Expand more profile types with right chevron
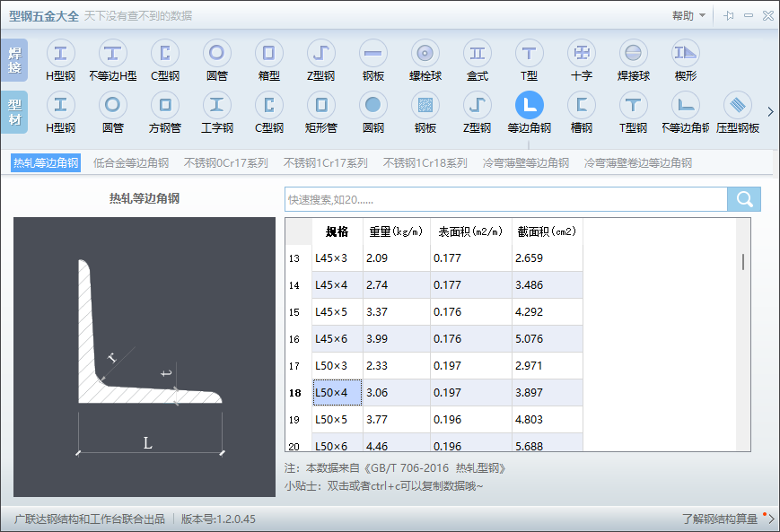 click(770, 112)
